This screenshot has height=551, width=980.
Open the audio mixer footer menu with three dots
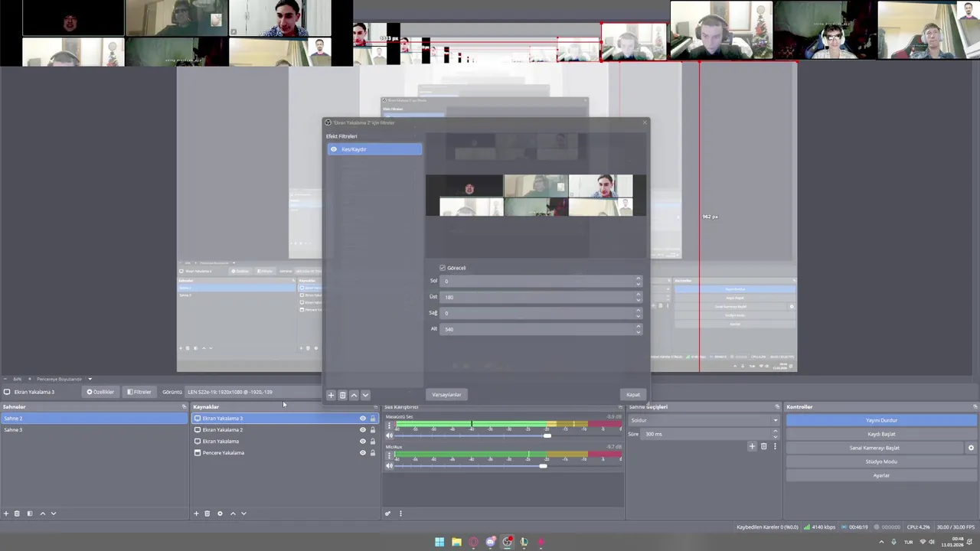click(400, 514)
